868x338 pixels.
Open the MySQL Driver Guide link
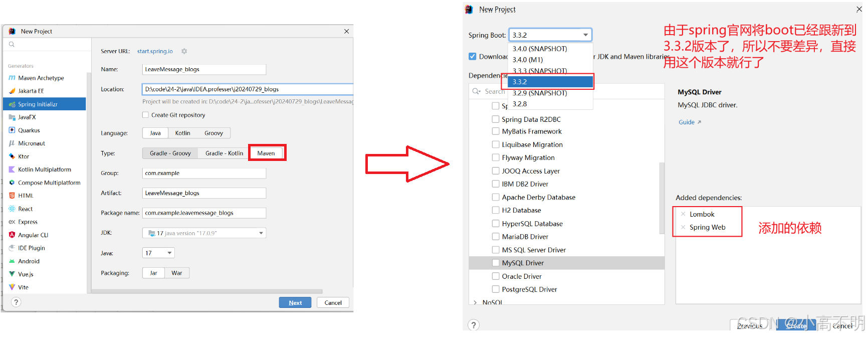coord(690,122)
